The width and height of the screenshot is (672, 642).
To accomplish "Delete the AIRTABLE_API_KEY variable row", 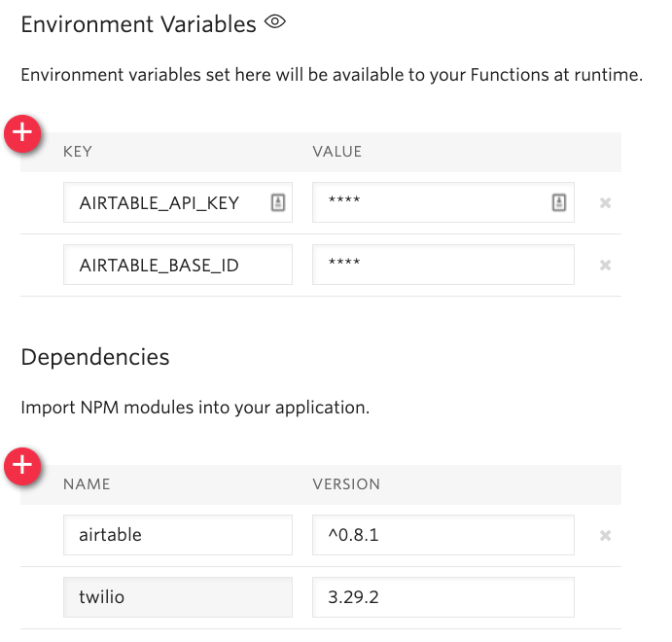I will (x=605, y=202).
